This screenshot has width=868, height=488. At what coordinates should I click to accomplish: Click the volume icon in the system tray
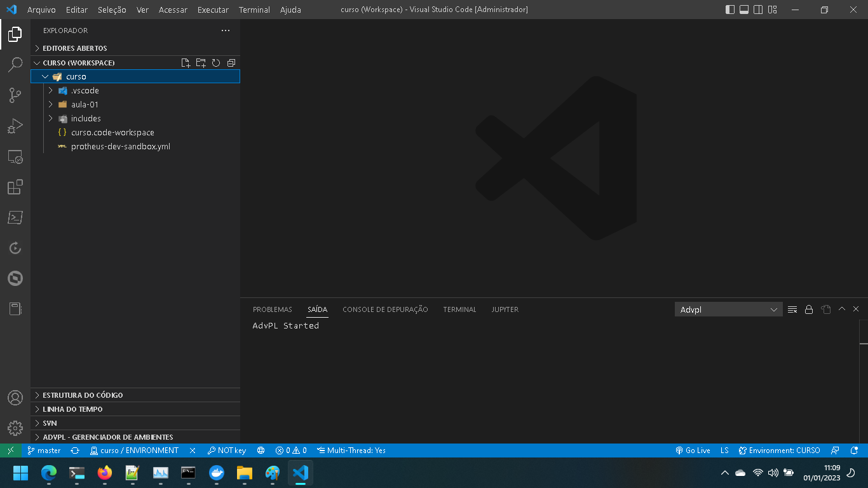click(x=773, y=473)
